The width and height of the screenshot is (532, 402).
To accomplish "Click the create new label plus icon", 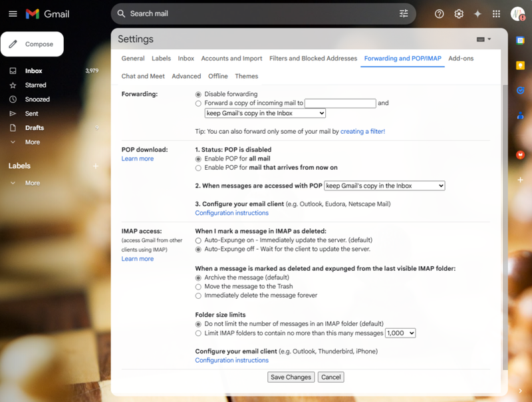I will pos(96,166).
